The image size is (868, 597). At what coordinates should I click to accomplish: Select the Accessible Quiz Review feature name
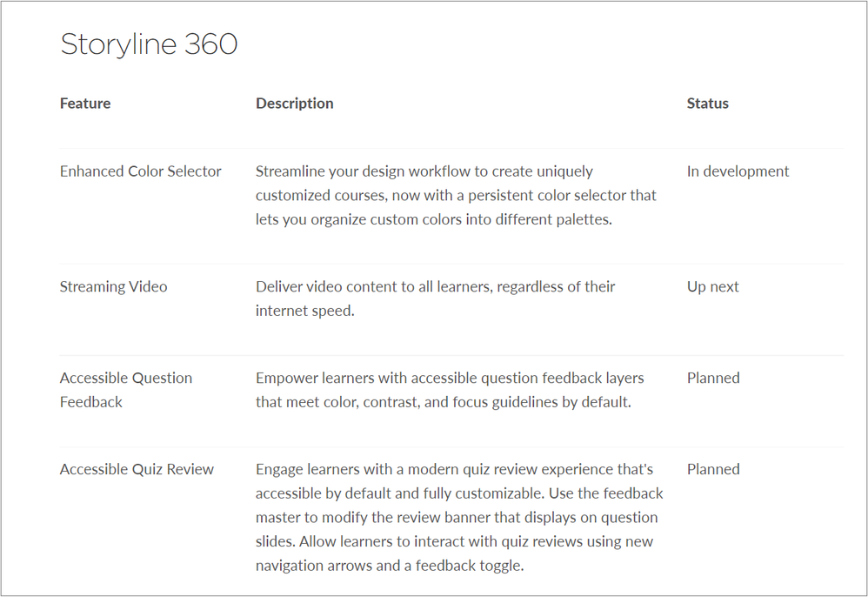click(137, 469)
